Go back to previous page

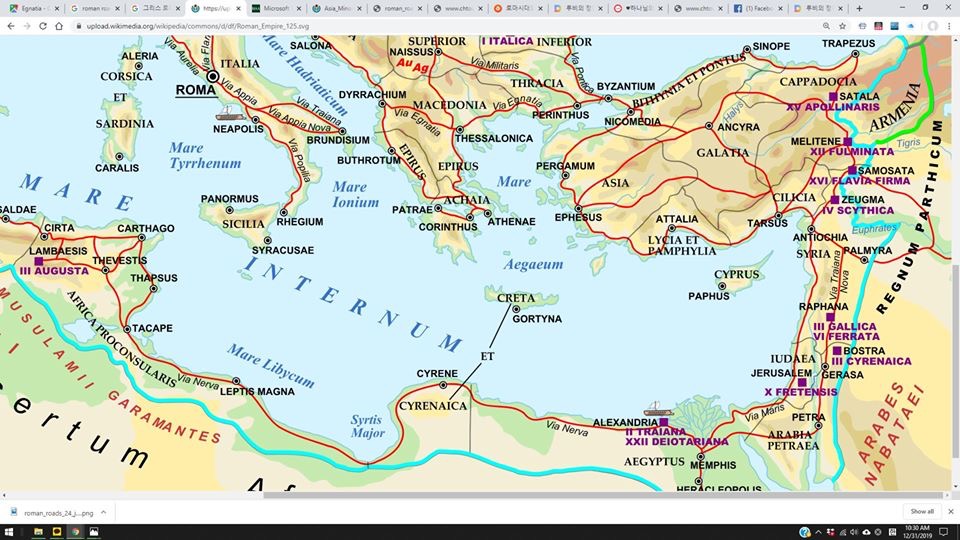click(11, 26)
